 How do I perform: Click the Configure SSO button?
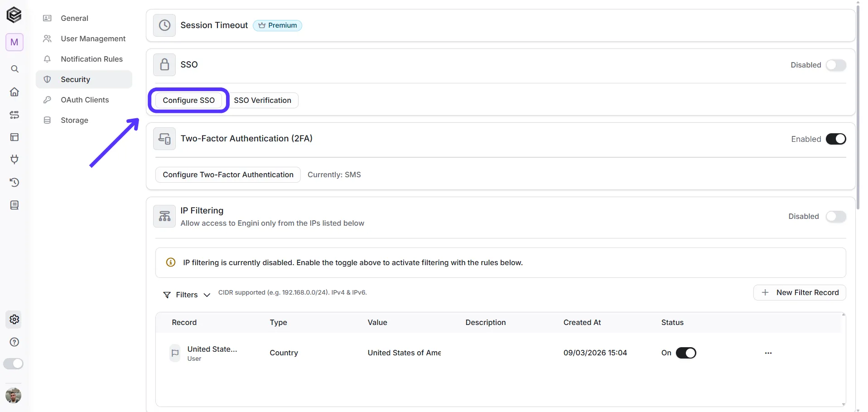click(188, 100)
